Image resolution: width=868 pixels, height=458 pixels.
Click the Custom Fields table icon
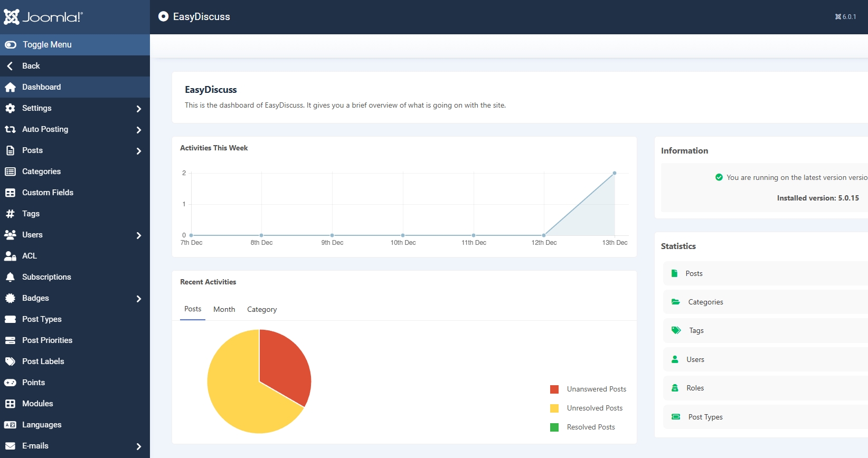[10, 193]
